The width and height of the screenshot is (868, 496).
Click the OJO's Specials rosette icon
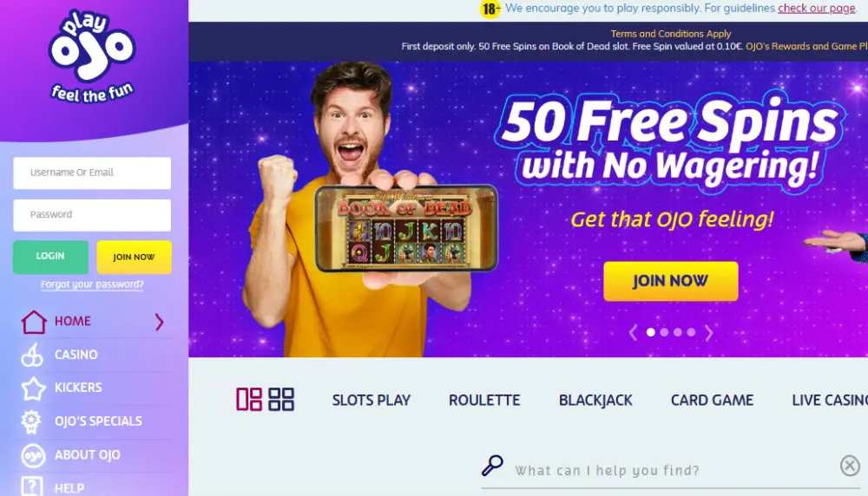tap(31, 421)
